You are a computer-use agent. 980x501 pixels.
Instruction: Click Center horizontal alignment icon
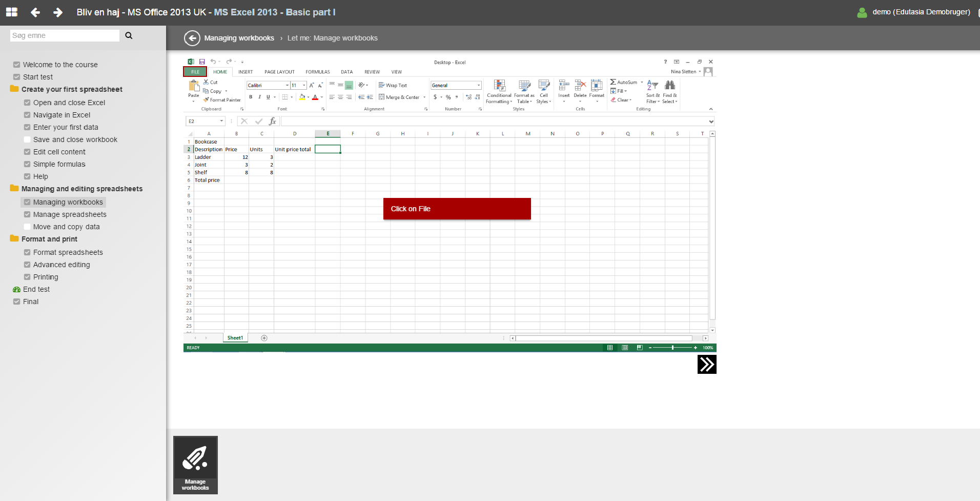pyautogui.click(x=340, y=97)
